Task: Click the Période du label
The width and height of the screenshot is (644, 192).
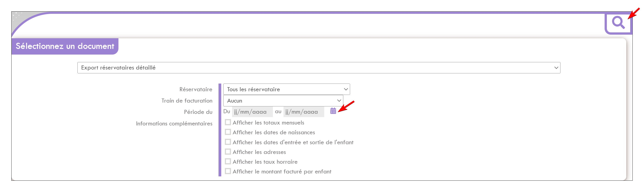Action: [x=198, y=112]
